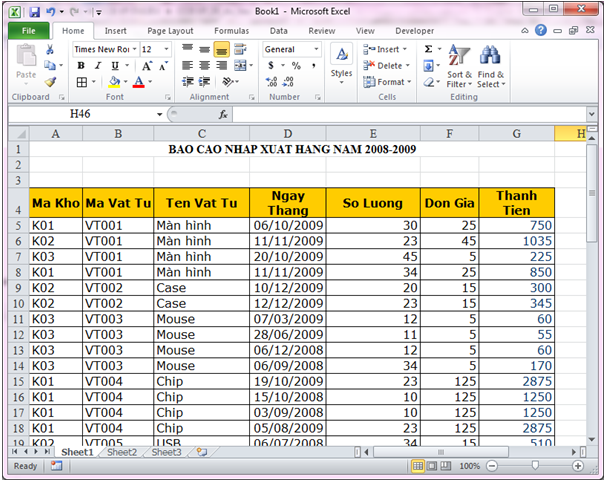Zoom out with the minus button

coord(492,466)
